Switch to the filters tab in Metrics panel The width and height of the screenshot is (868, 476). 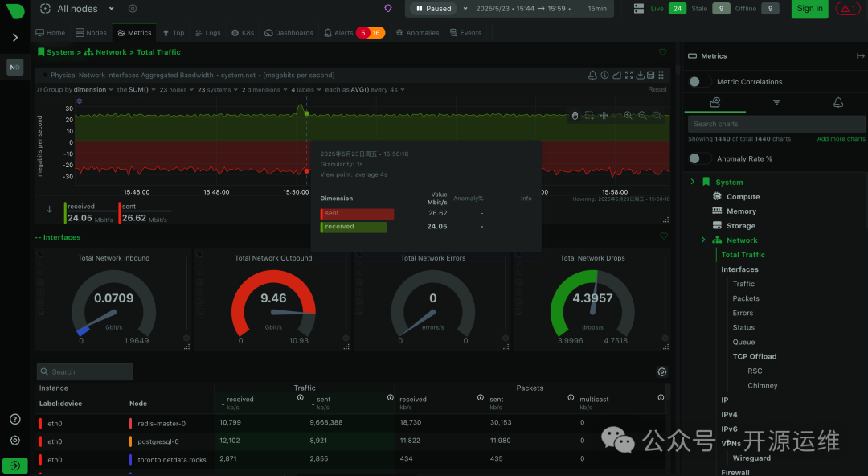[x=776, y=102]
